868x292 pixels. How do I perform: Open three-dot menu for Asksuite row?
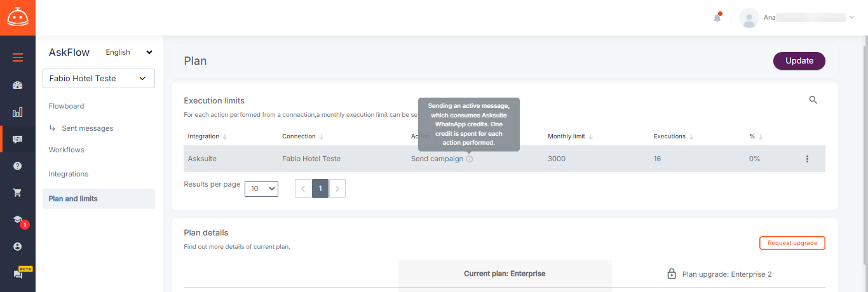pos(807,159)
